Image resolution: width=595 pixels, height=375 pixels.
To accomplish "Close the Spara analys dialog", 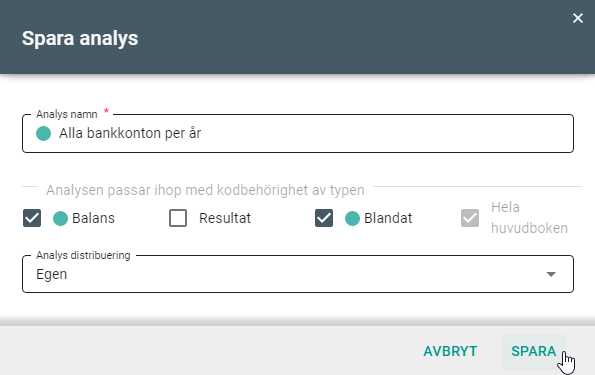I will pos(578,18).
